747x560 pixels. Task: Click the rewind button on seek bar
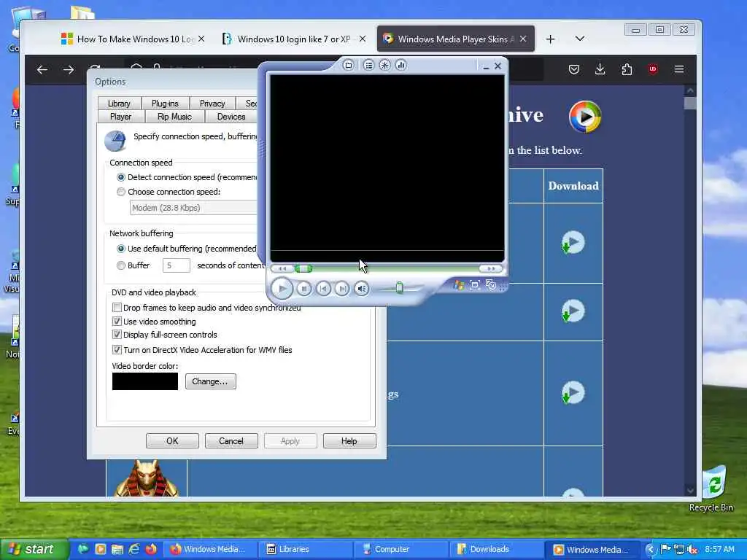(x=282, y=268)
